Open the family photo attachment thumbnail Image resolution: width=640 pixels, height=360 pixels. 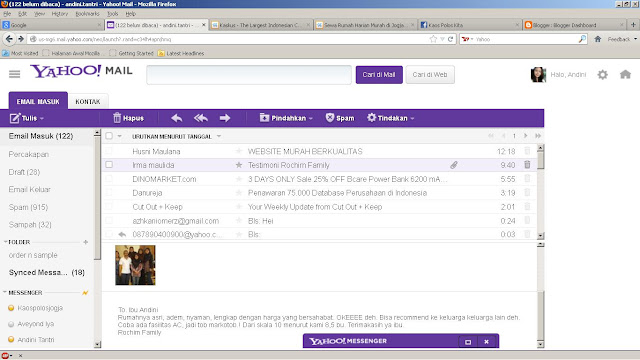point(135,265)
